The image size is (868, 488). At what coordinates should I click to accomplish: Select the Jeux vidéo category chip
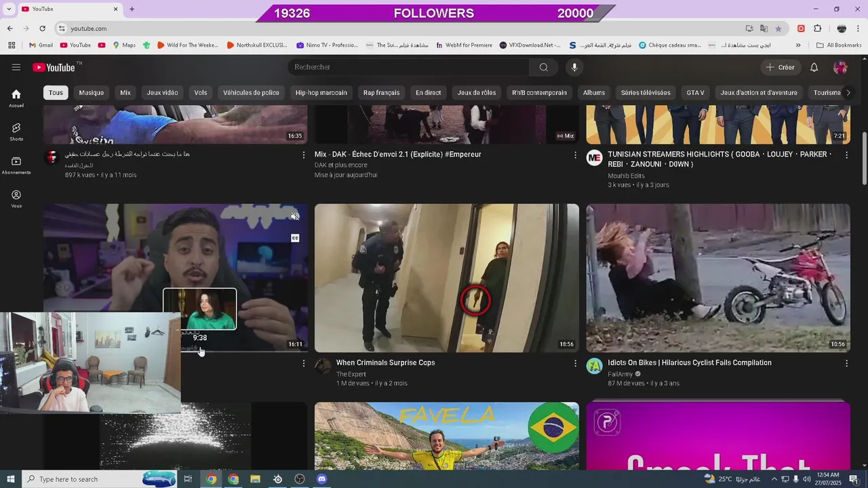pyautogui.click(x=162, y=93)
